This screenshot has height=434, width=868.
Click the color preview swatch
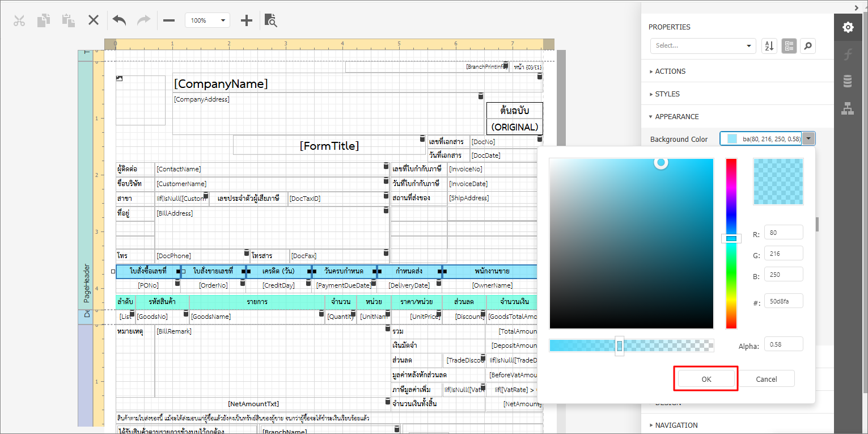click(778, 182)
